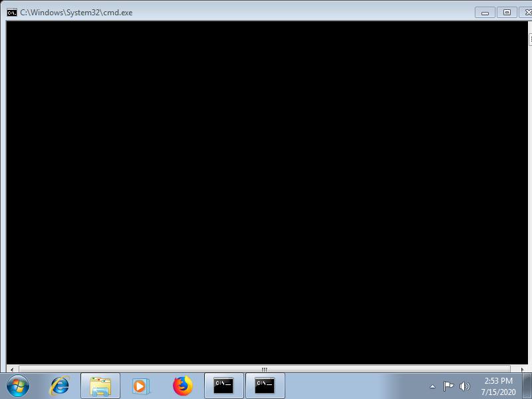Minimize the cmd.exe window

[485, 13]
